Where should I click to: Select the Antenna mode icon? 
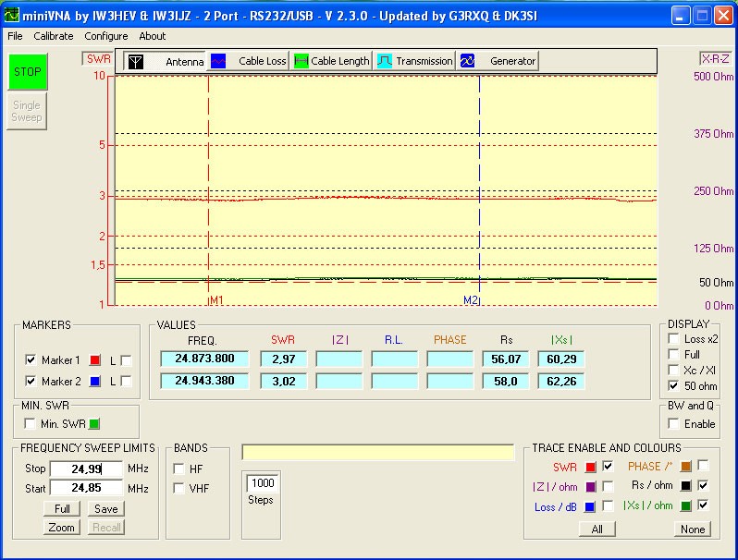(x=136, y=62)
